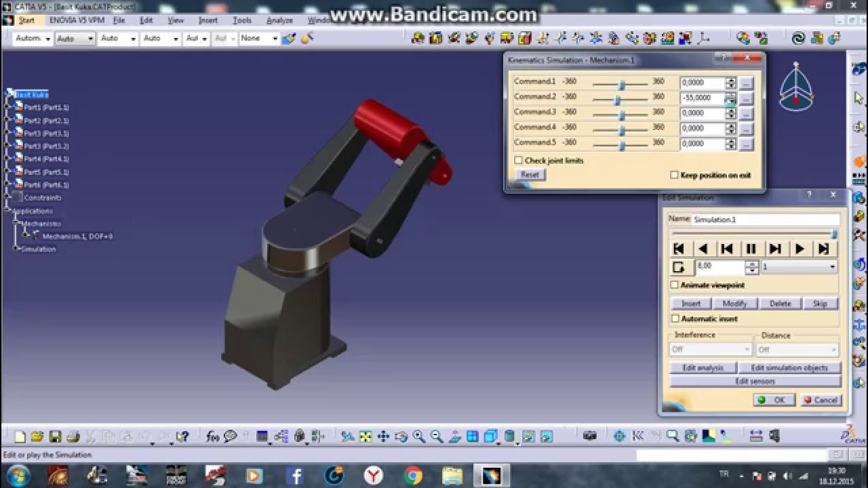Click the first icon in the top kinematics toolbar
The image size is (868, 488).
click(x=418, y=39)
